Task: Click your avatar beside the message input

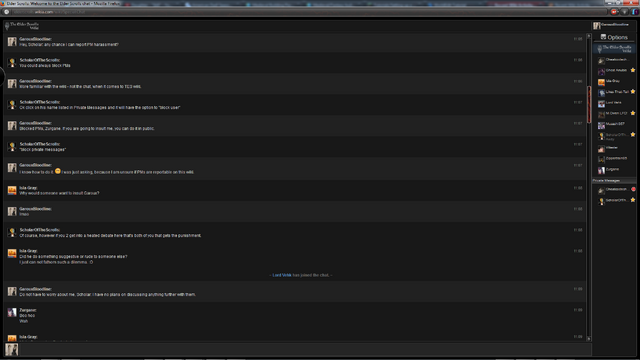Action: (x=11, y=349)
